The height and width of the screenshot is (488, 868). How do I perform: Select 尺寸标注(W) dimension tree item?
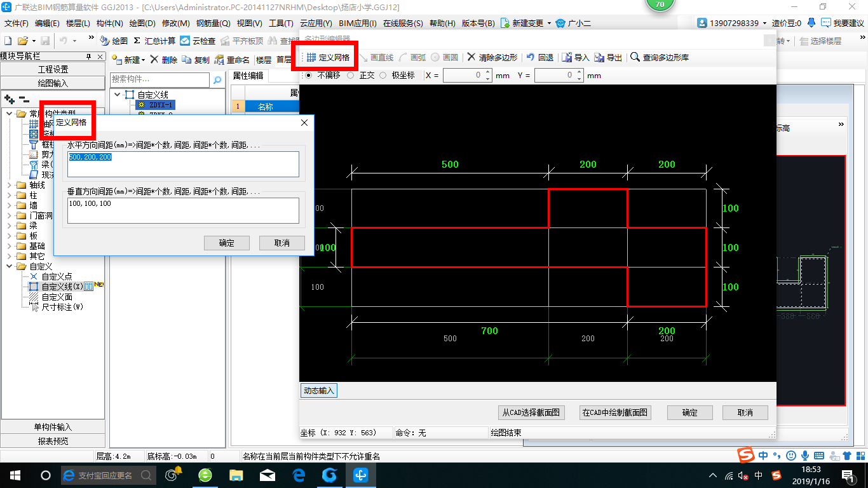click(56, 307)
